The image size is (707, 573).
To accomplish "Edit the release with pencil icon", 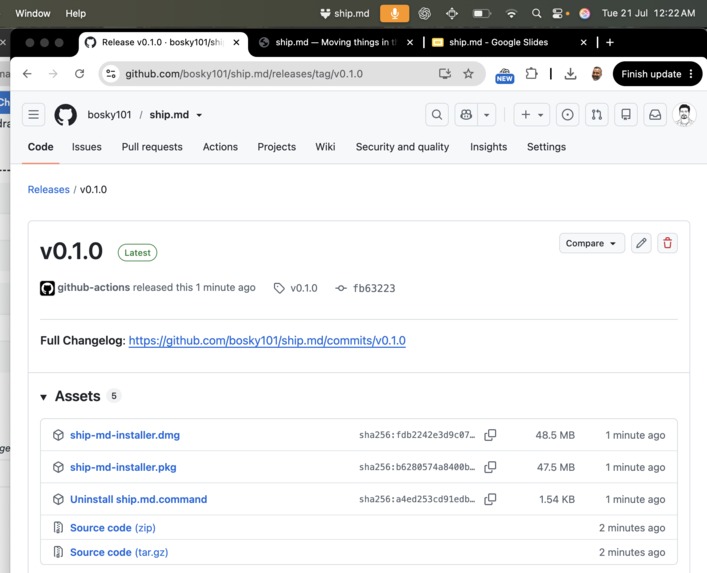I will (x=641, y=243).
